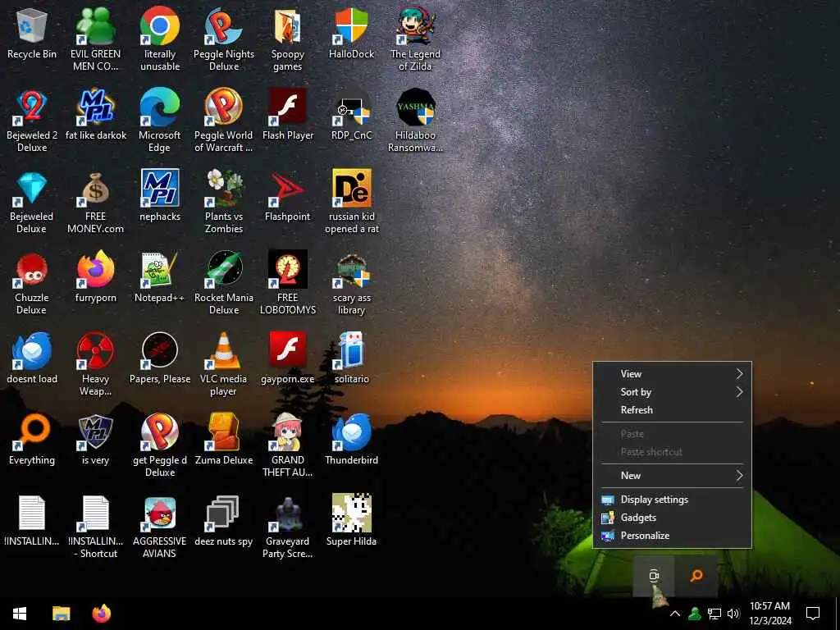Expand the New submenu
The width and height of the screenshot is (840, 630).
[672, 476]
